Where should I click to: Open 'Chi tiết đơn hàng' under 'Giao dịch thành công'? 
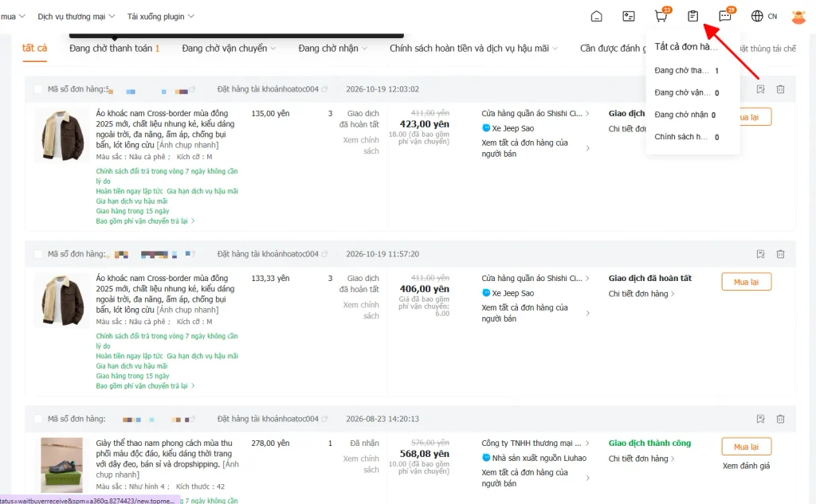point(641,459)
